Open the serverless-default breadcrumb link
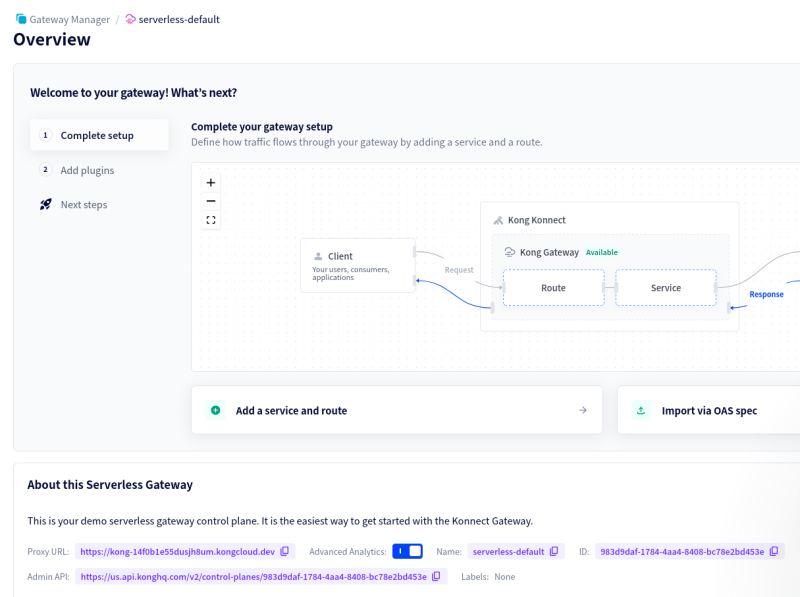This screenshot has height=597, width=800. (178, 19)
